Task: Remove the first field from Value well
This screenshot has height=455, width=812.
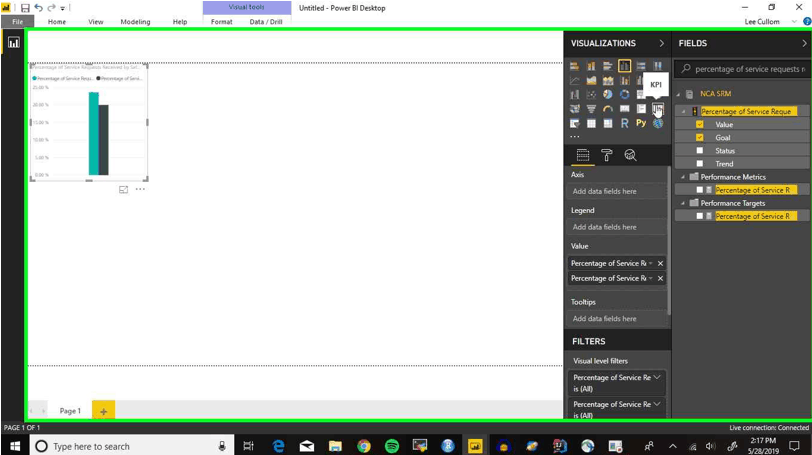Action: tap(660, 263)
